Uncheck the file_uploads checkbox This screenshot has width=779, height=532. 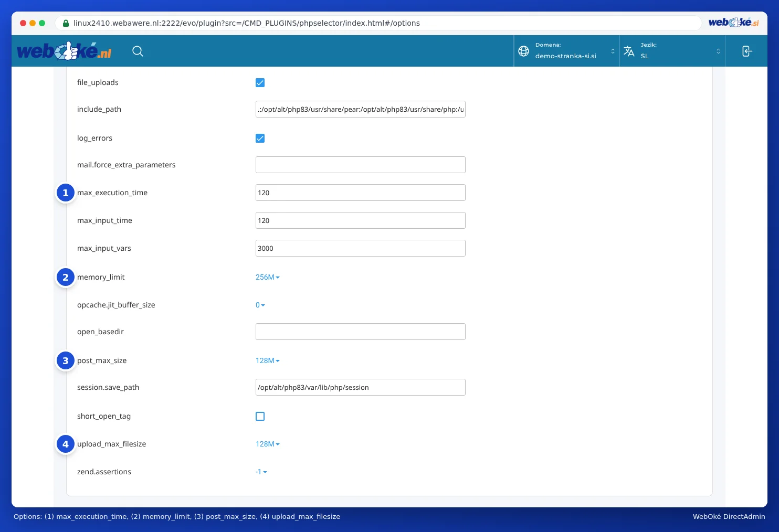pyautogui.click(x=260, y=82)
